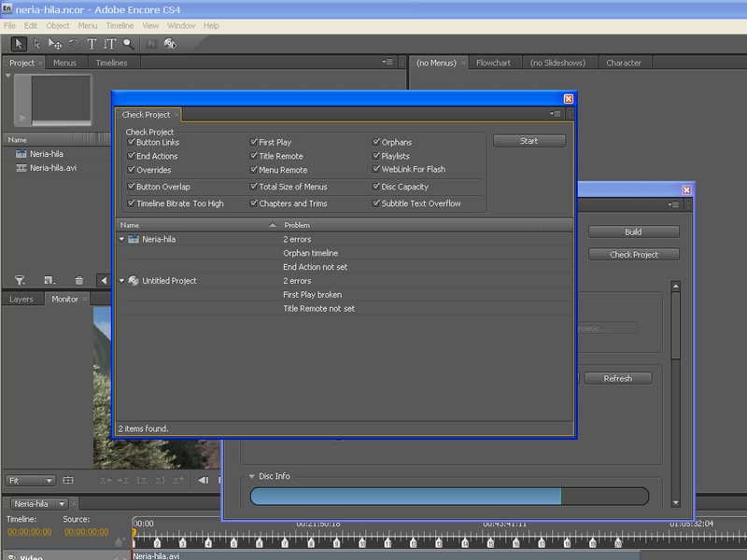Screen dimensions: 747x560
Task: Select the Text tool
Action: (x=92, y=43)
